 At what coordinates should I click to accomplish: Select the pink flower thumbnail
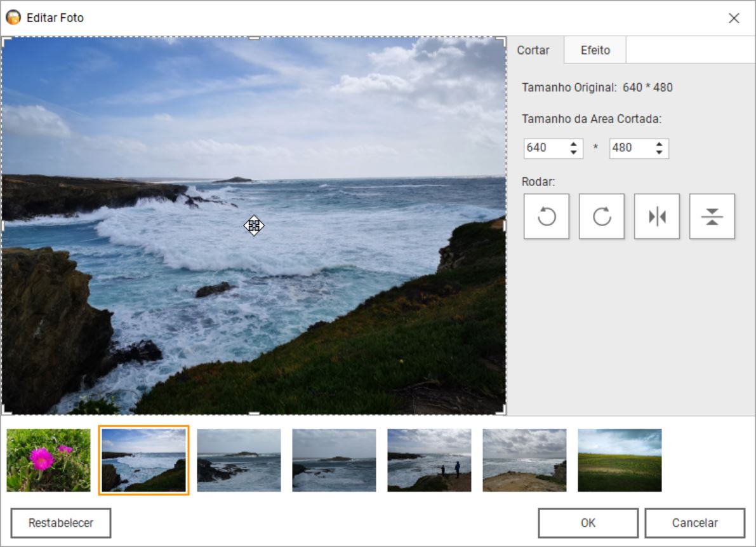(48, 460)
